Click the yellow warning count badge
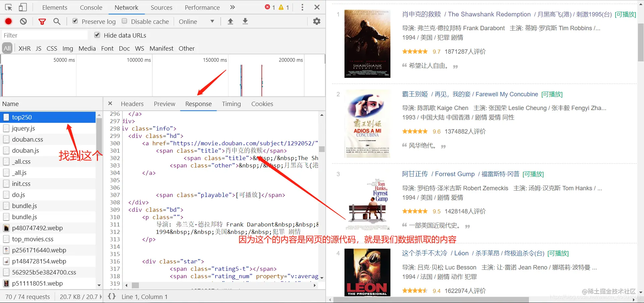 click(x=284, y=7)
